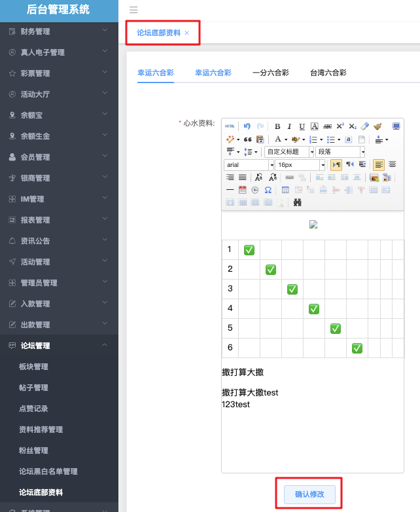
Task: Expand the 财务管理 sidebar menu
Action: coord(59,31)
